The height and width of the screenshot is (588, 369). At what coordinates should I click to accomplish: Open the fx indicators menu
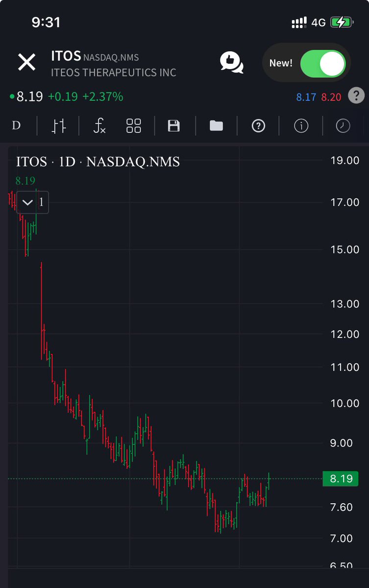99,126
